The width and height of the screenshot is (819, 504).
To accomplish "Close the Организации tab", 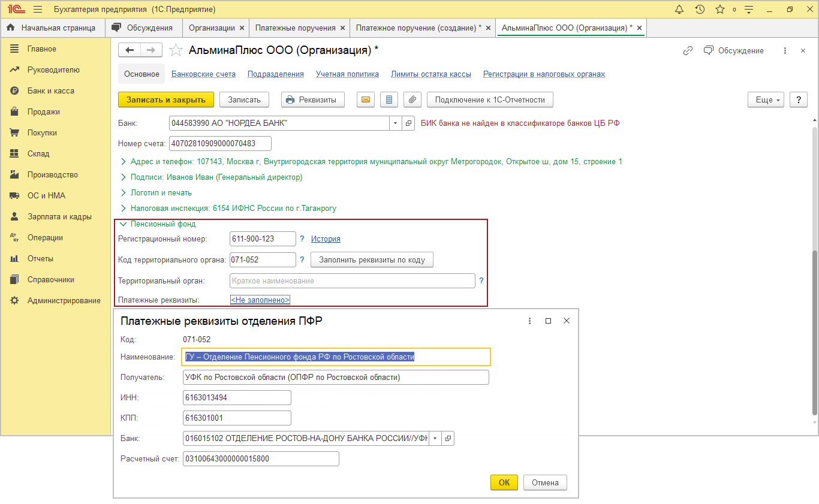I will 242,28.
